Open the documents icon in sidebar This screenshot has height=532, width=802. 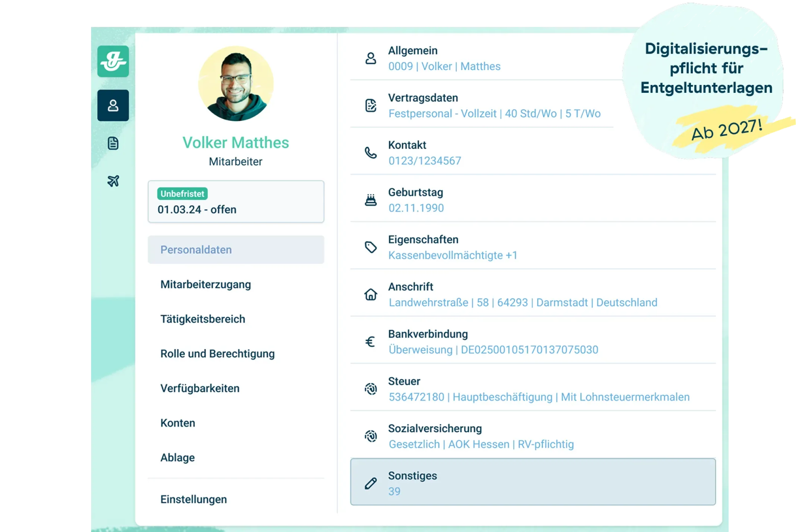point(113,143)
